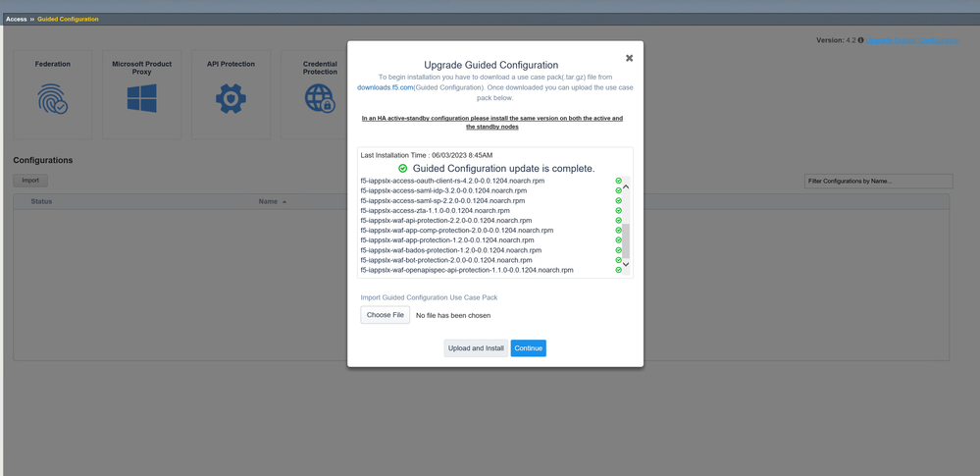Click the Configurations section heading
The width and height of the screenshot is (980, 476).
(x=43, y=160)
